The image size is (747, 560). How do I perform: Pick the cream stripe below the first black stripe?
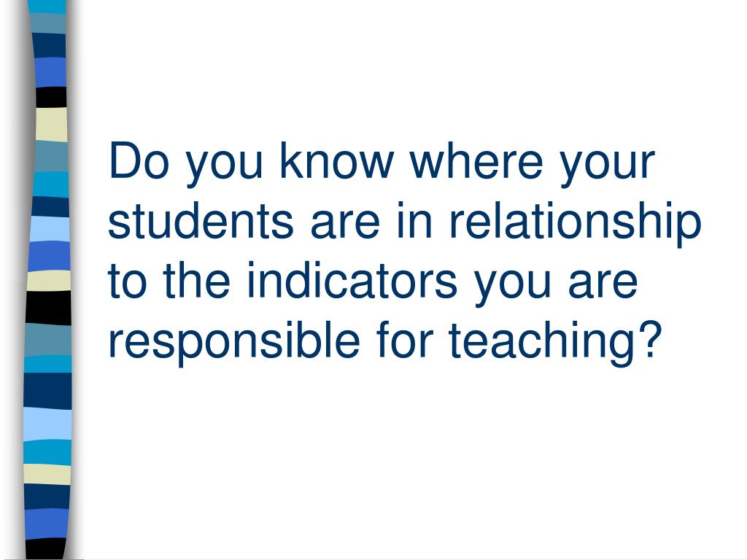[x=51, y=124]
